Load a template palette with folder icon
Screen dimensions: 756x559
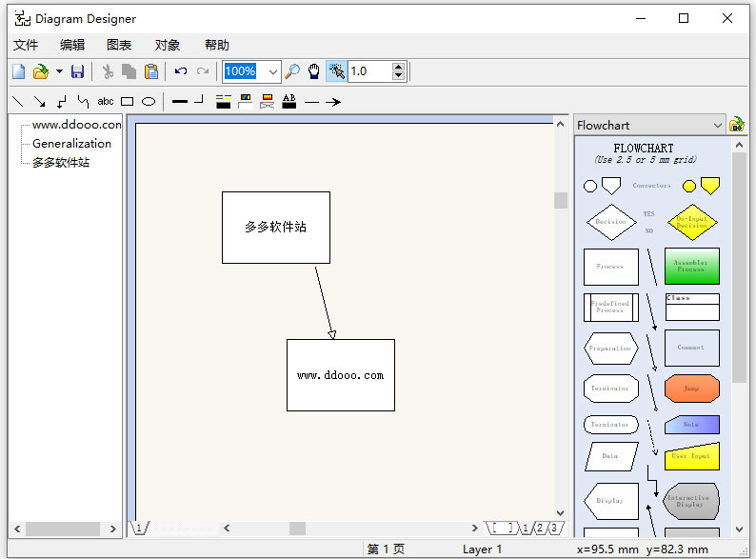pyautogui.click(x=737, y=125)
